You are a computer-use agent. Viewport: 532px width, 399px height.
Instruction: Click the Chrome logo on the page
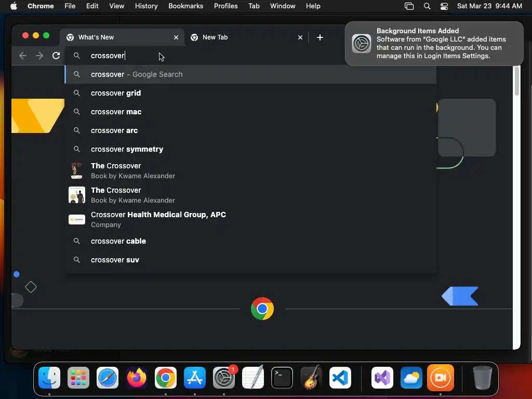(262, 309)
